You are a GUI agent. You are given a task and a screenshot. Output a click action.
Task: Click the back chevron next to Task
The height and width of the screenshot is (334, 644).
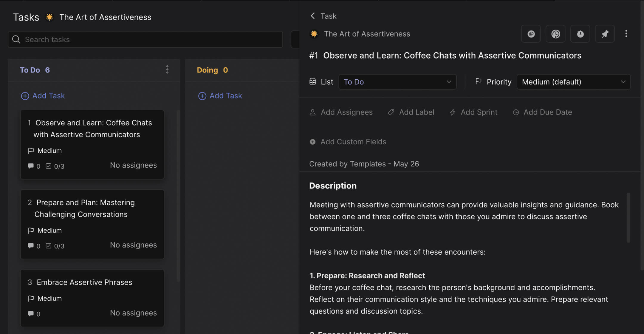click(312, 16)
